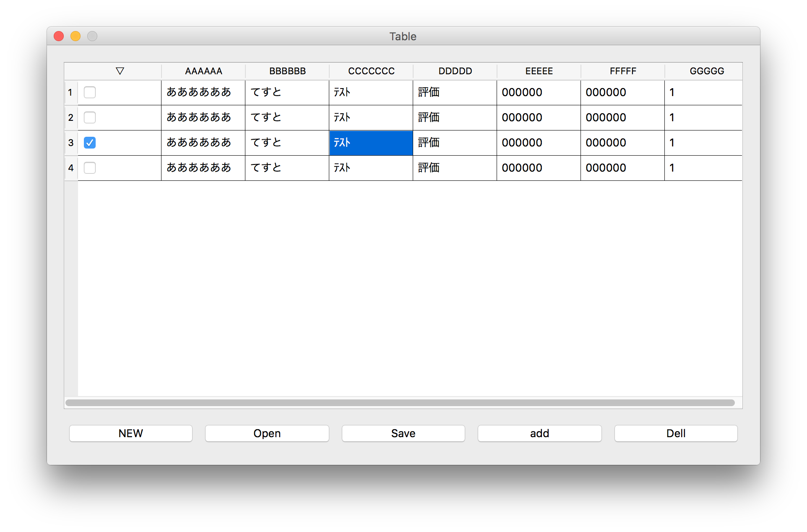Screen dimensions: 807x532
Task: Click the Dell button
Action: (x=676, y=433)
